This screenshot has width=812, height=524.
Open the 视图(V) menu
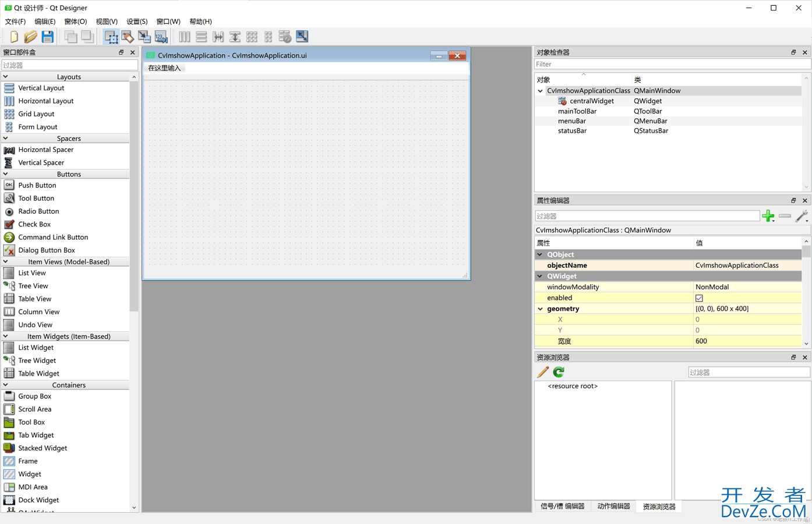(107, 22)
